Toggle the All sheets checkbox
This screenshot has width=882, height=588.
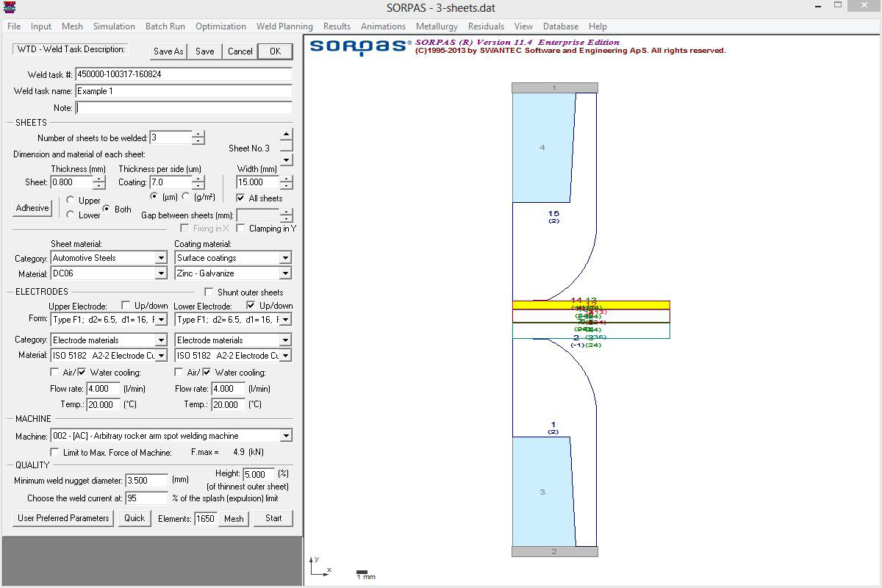[x=240, y=198]
